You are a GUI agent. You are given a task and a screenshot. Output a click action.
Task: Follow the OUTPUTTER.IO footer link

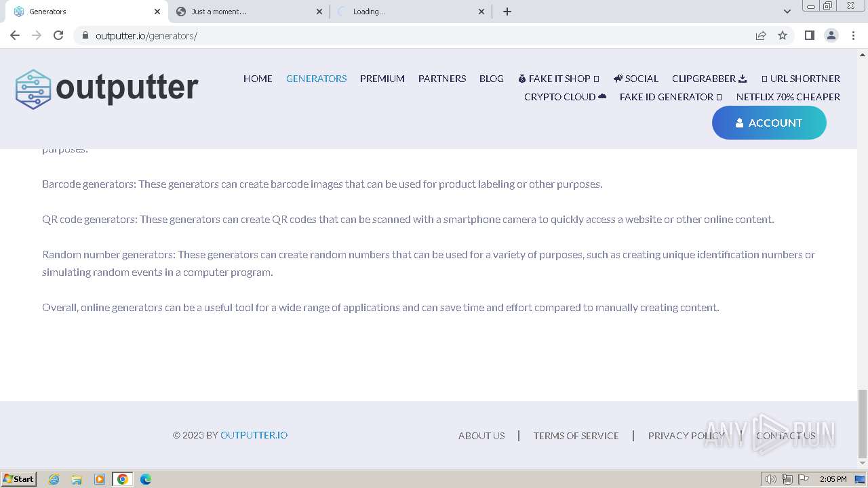[254, 435]
